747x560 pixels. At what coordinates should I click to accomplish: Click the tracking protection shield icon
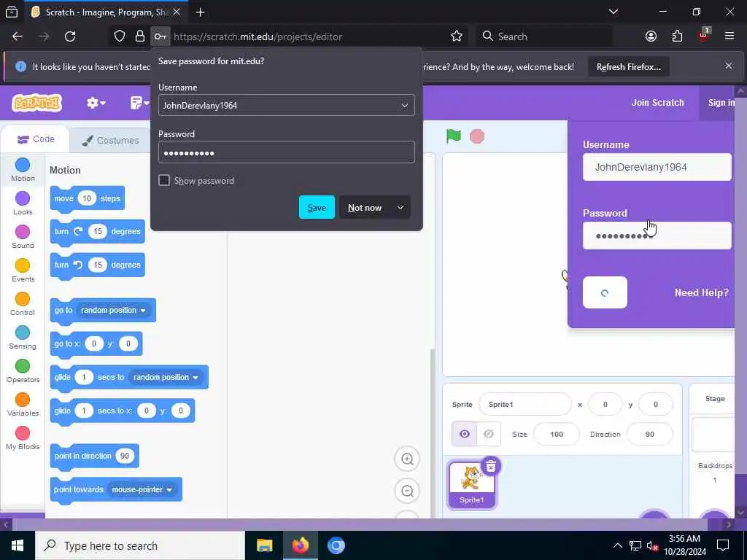120,36
